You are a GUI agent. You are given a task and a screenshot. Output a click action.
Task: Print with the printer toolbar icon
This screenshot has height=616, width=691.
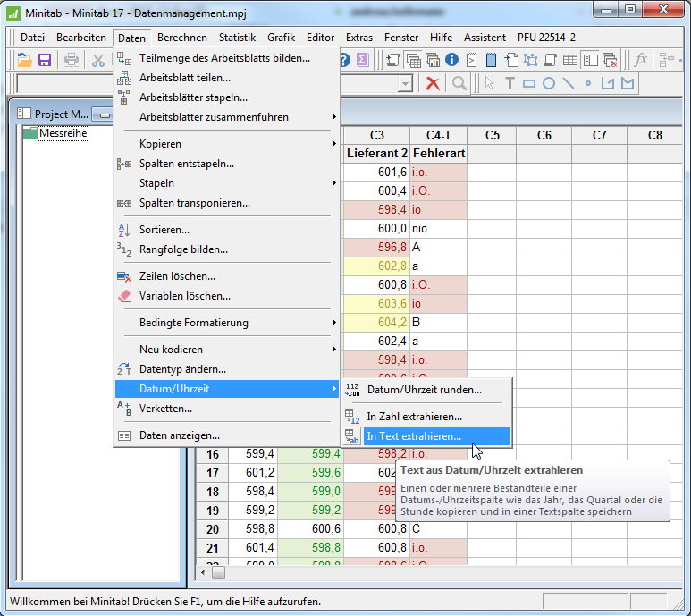pos(71,60)
